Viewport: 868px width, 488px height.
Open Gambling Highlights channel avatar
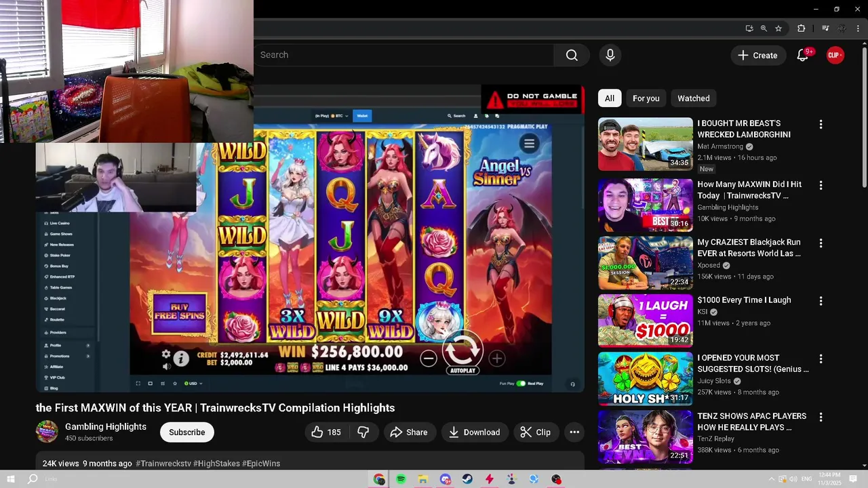pyautogui.click(x=47, y=432)
